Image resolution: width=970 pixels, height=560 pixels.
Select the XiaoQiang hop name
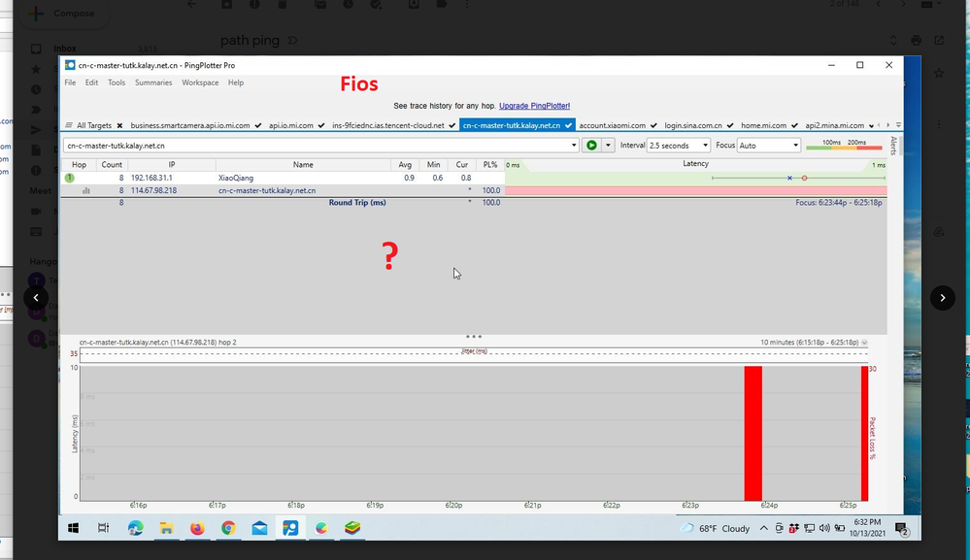[x=236, y=178]
